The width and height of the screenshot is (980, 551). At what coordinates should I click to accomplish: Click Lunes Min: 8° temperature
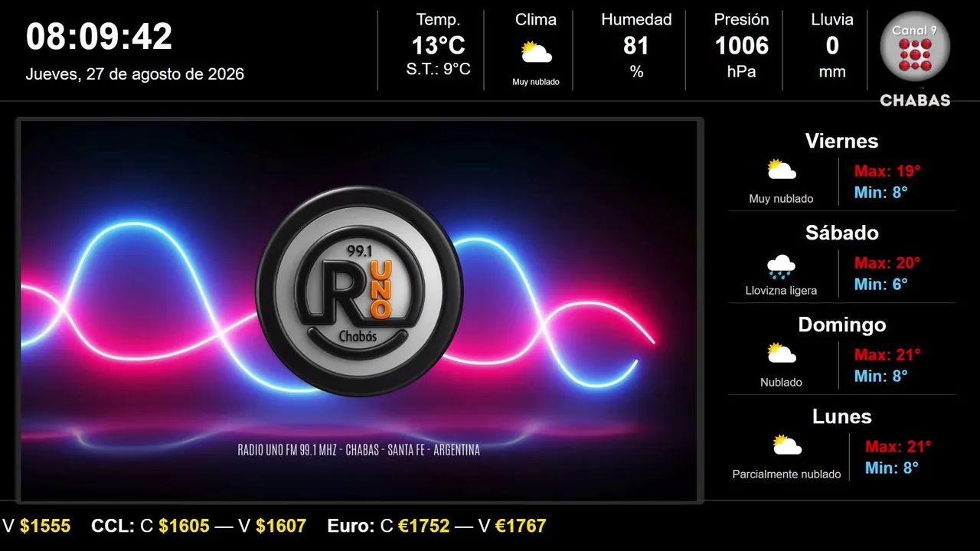tap(892, 468)
